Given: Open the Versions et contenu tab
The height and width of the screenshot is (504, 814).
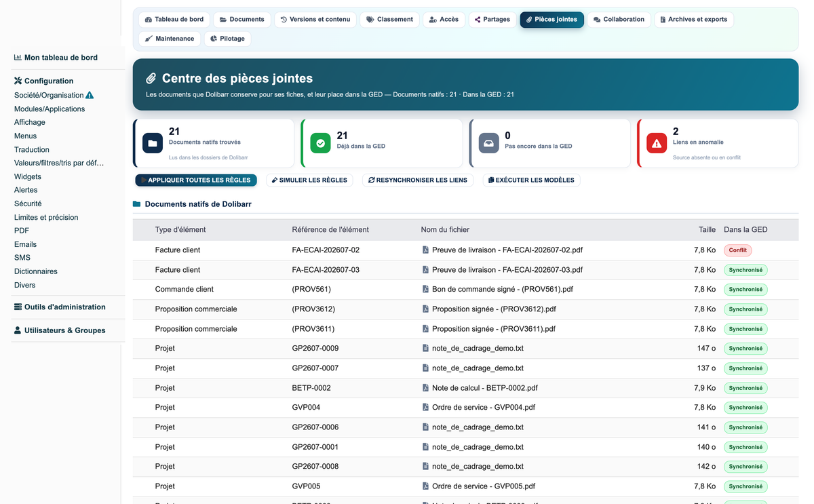Looking at the screenshot, I should point(315,20).
